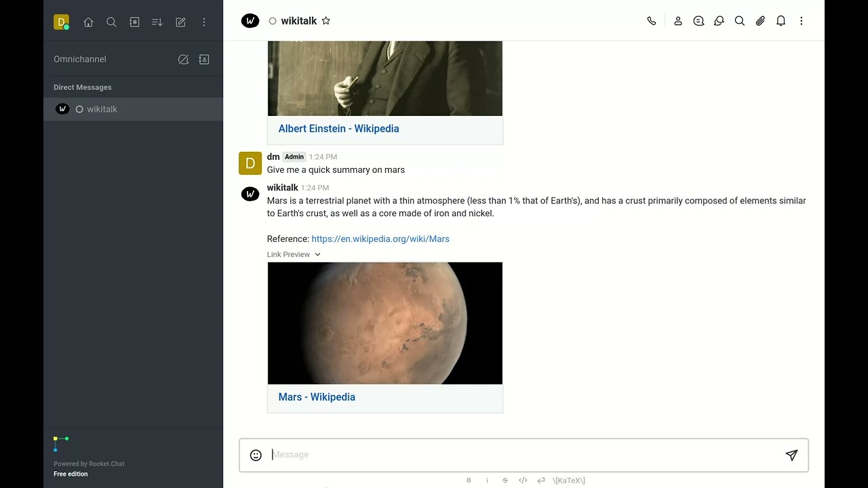Apply italic formatting
868x488 pixels.
[x=487, y=481]
